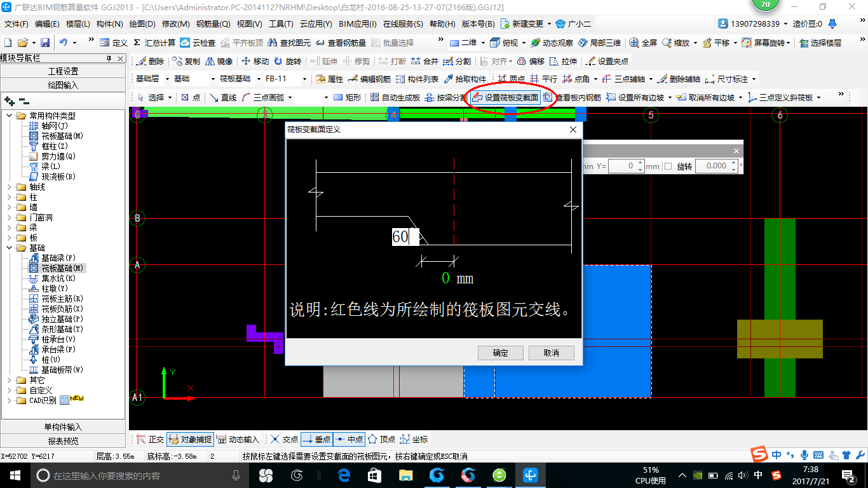Expand 门窗洞 tree folder
The height and width of the screenshot is (488, 868).
tap(10, 217)
